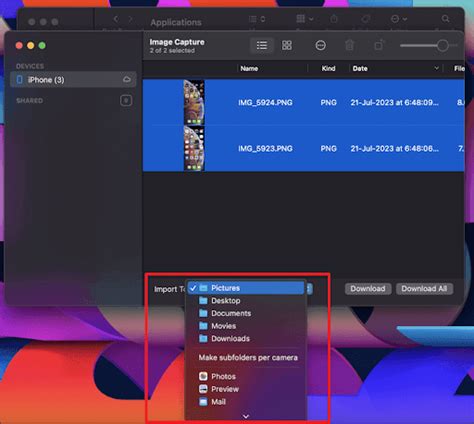Click the Download button

(x=368, y=289)
